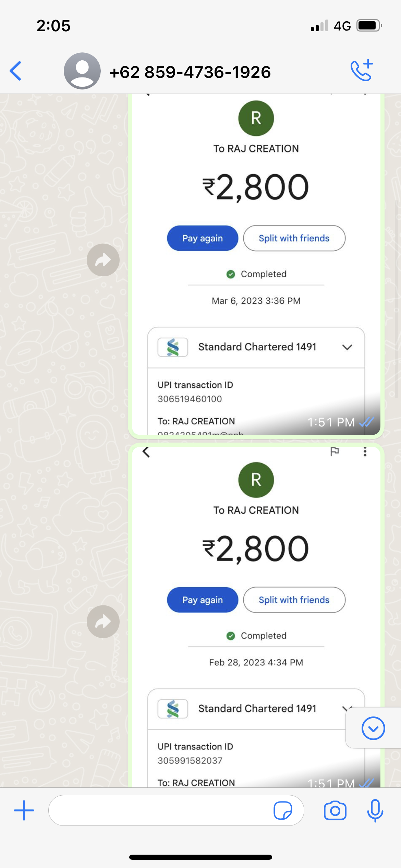Tap the flag icon in second screenshot
Image resolution: width=401 pixels, height=868 pixels.
click(335, 451)
